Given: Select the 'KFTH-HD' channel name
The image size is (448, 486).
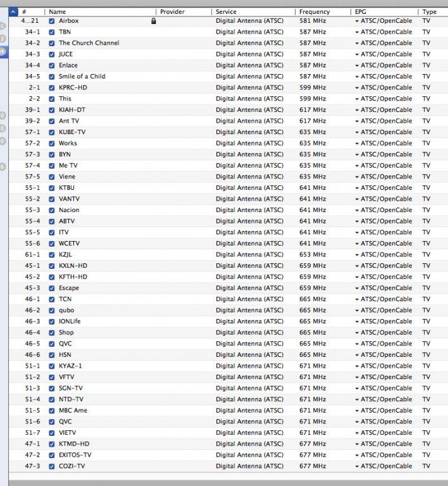Looking at the screenshot, I should [73, 277].
